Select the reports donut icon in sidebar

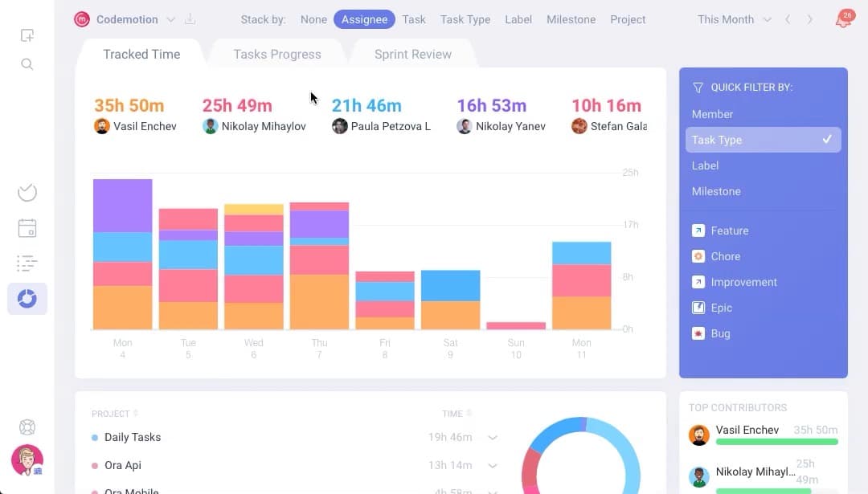[27, 299]
